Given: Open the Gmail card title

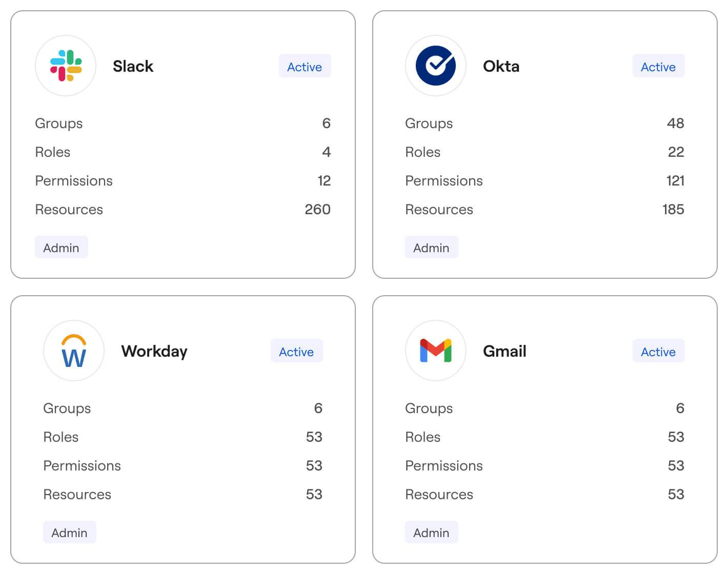Looking at the screenshot, I should (x=504, y=351).
